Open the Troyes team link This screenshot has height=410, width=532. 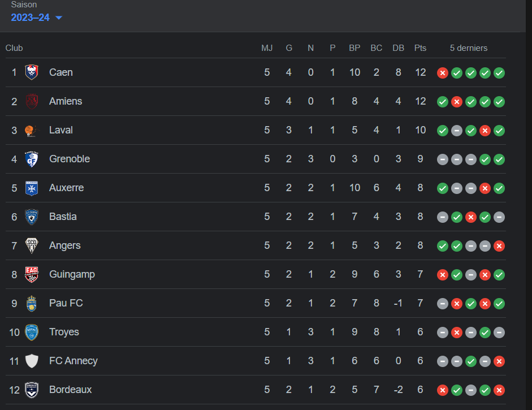pyautogui.click(x=64, y=332)
